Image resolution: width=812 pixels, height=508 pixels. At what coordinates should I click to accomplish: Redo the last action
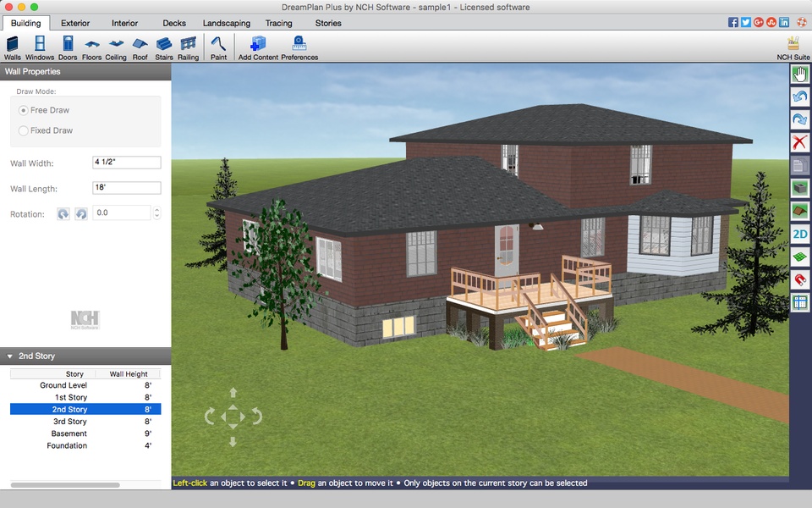point(799,119)
